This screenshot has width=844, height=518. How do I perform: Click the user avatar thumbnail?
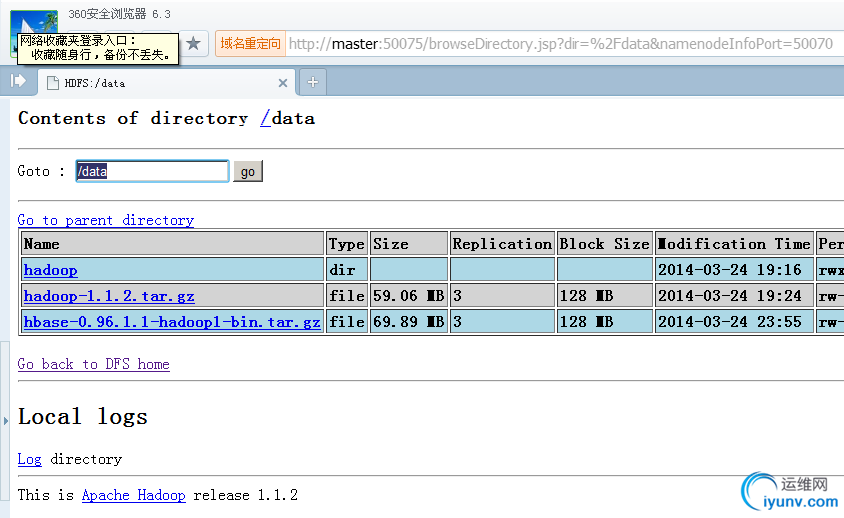pos(33,22)
